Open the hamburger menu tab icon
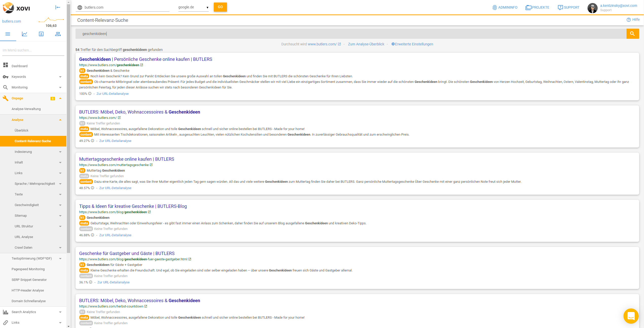The width and height of the screenshot is (644, 328). (x=8, y=34)
